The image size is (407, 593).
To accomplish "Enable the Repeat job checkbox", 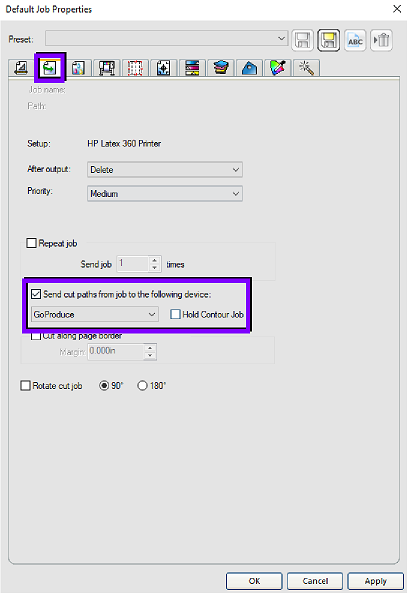I will coord(31,243).
